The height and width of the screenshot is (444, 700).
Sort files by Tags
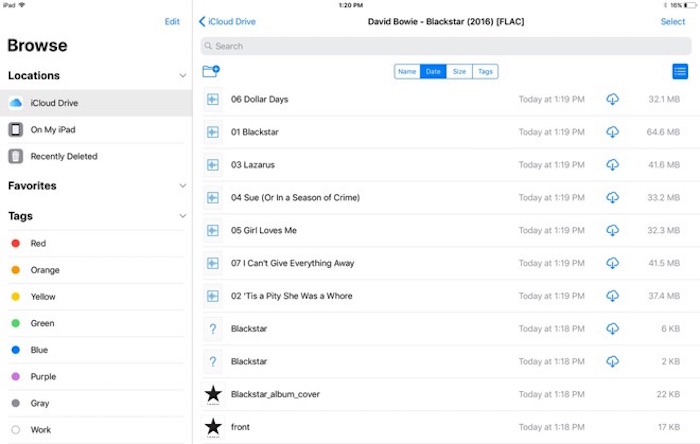(x=485, y=71)
